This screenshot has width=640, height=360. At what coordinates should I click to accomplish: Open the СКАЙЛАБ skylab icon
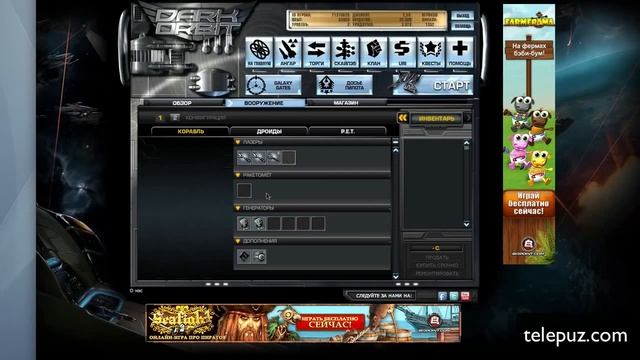click(x=345, y=52)
